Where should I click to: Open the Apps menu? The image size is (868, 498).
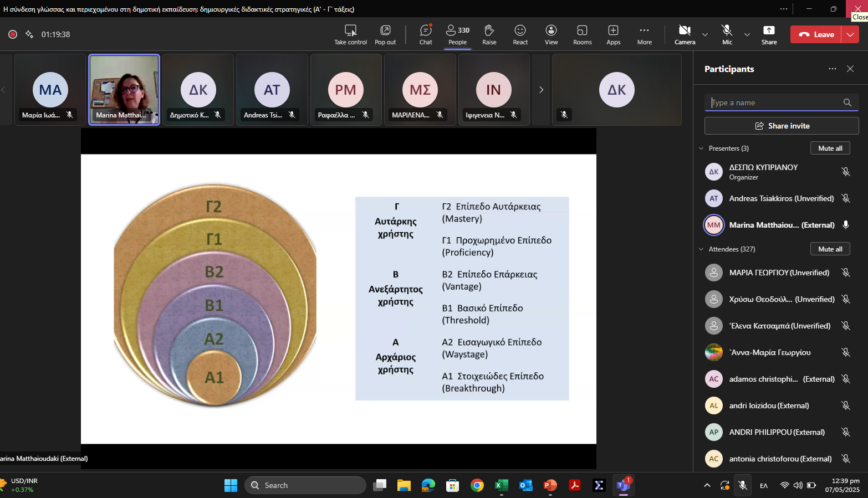pos(613,34)
